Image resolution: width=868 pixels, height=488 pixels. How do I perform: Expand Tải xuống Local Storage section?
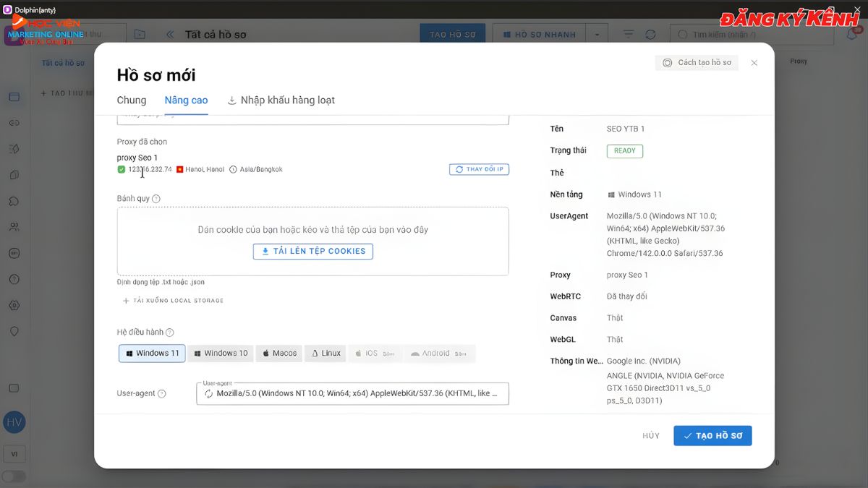point(174,301)
